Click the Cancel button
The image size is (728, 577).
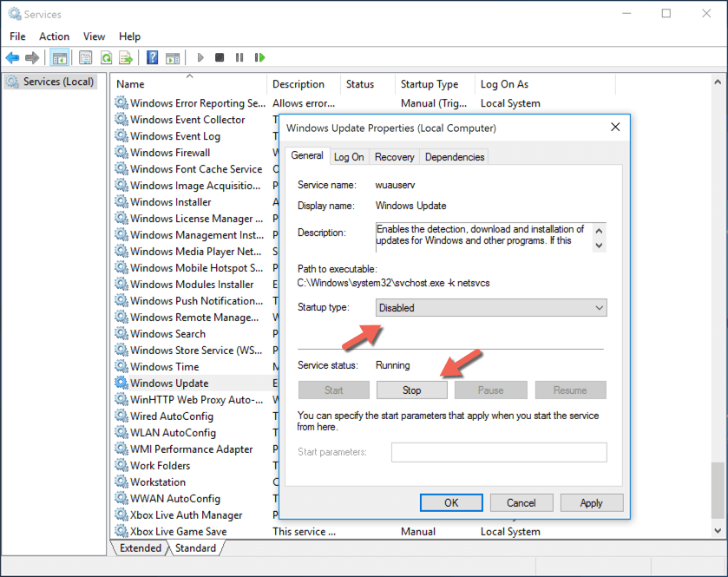pyautogui.click(x=521, y=502)
